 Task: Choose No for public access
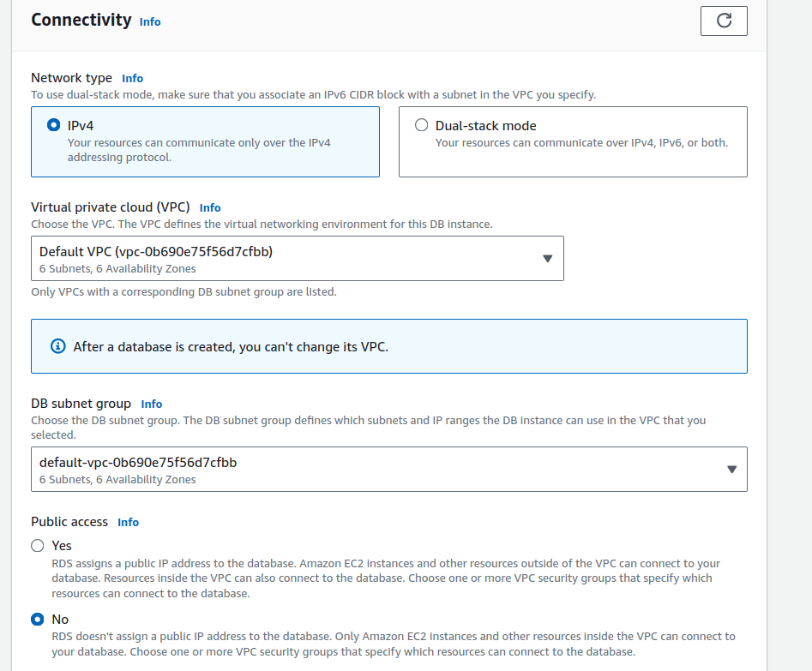(37, 620)
